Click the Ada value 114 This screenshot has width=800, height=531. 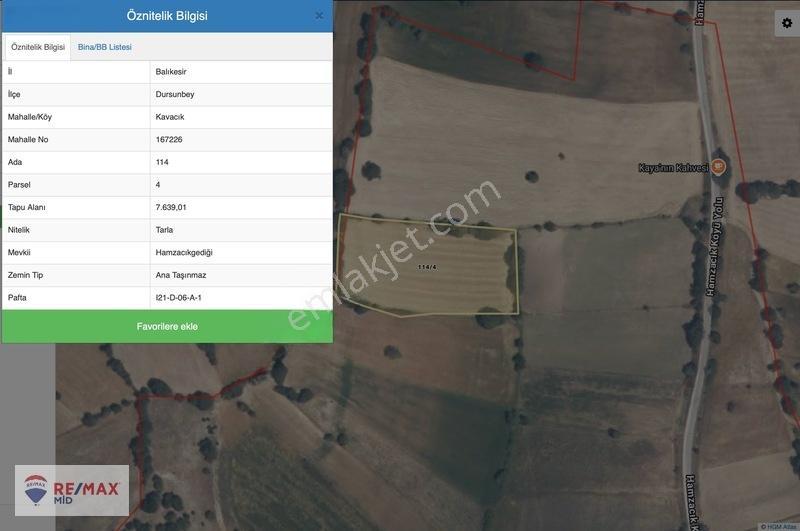tap(162, 162)
